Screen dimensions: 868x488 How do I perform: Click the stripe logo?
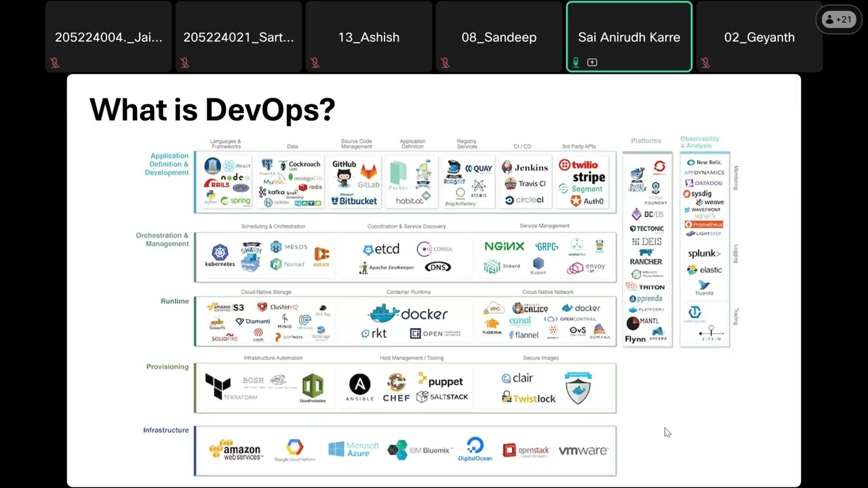(x=589, y=178)
